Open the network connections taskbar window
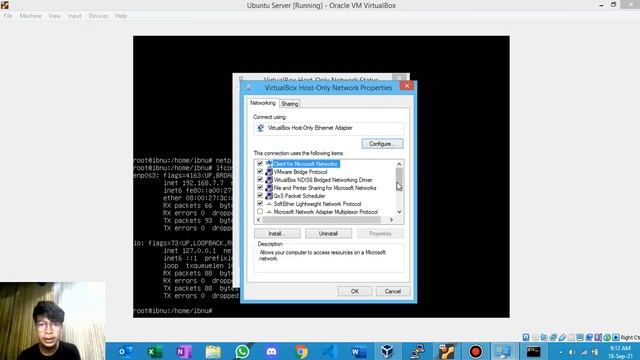The height and width of the screenshot is (360, 640). point(503,351)
